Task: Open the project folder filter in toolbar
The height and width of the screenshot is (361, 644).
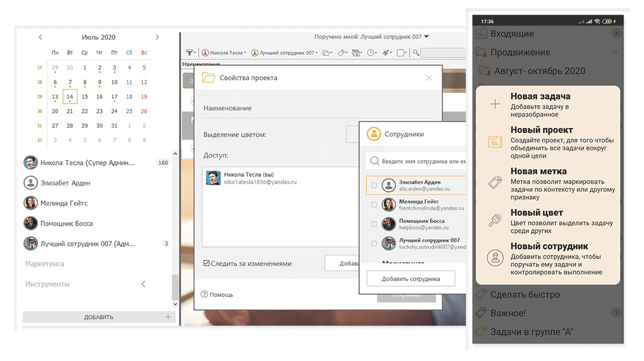Action: point(327,53)
